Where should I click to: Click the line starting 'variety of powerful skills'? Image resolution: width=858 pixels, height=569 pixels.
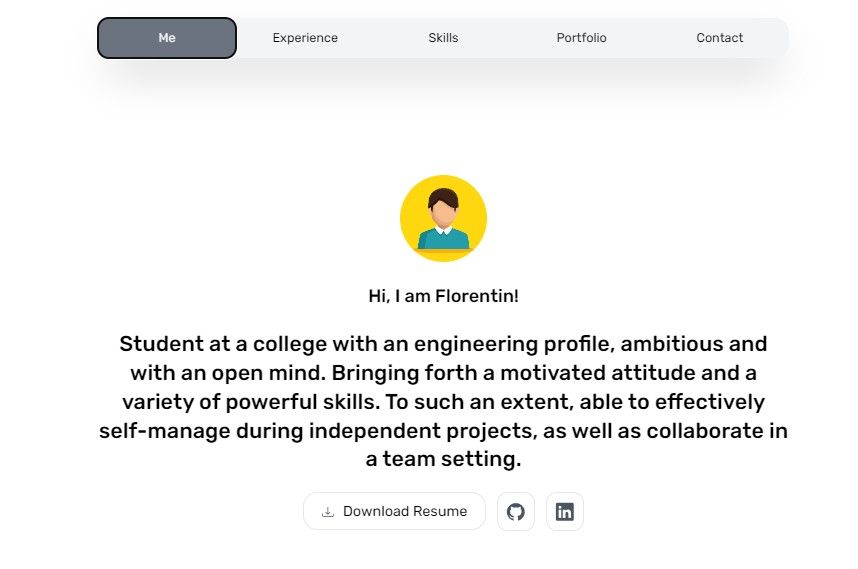pyautogui.click(x=443, y=402)
